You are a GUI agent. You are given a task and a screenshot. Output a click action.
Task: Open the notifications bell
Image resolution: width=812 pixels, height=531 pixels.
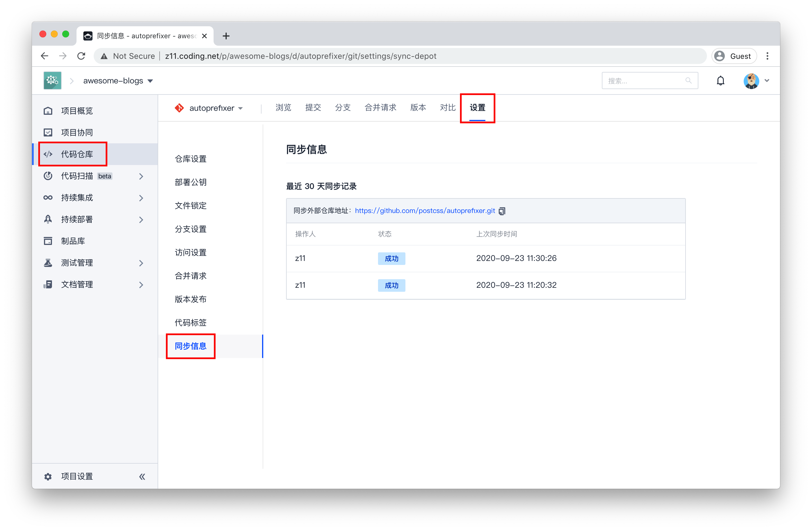click(x=720, y=81)
